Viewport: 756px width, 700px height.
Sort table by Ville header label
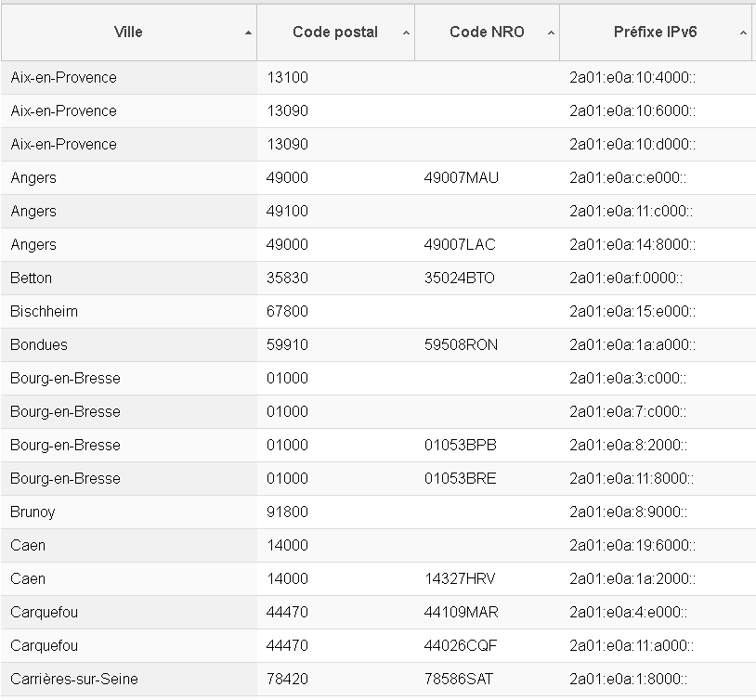128,32
